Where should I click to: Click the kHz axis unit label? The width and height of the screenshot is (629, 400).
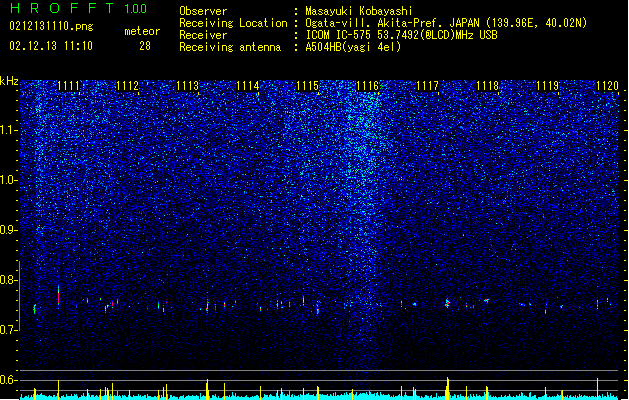[x=9, y=81]
